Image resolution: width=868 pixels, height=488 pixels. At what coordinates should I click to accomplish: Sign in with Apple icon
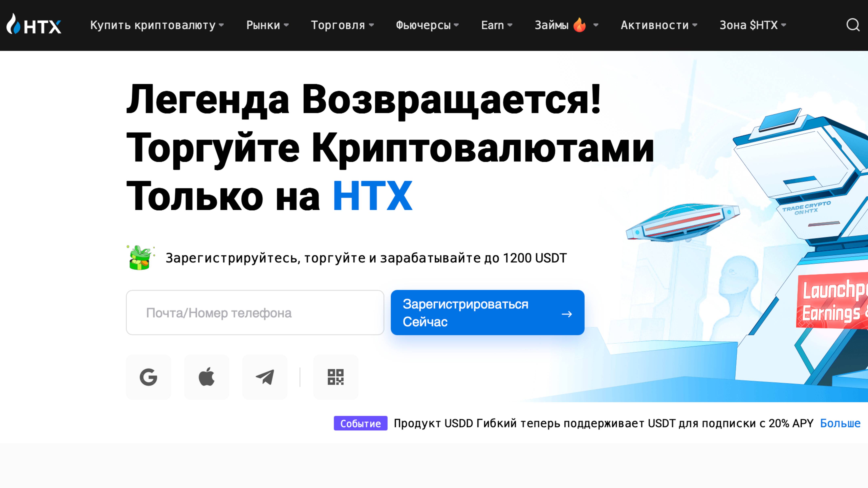tap(207, 377)
